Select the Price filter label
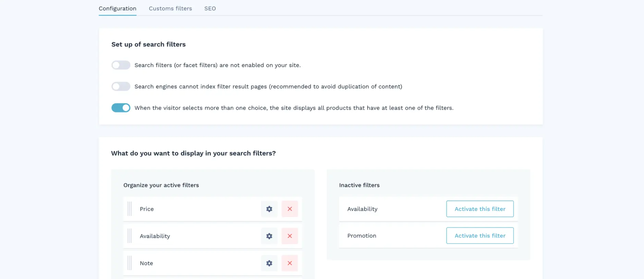This screenshot has width=644, height=279. coord(147,209)
